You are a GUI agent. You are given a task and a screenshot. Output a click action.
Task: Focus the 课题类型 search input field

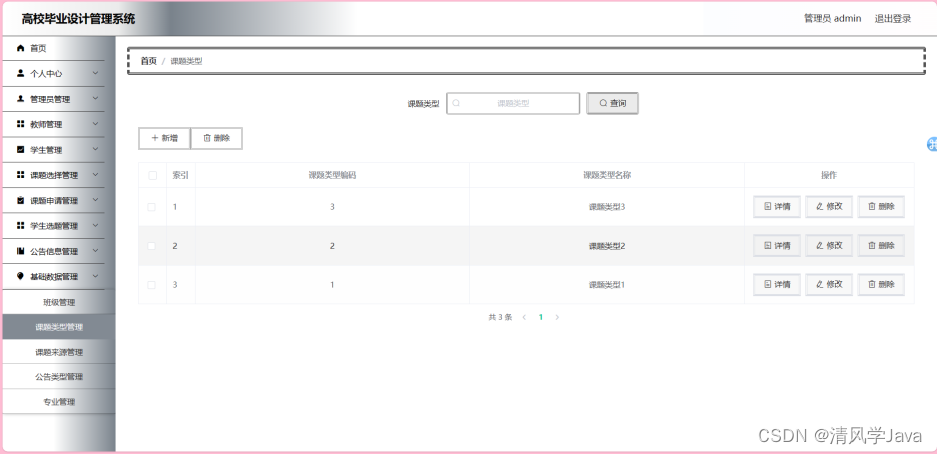click(x=513, y=103)
